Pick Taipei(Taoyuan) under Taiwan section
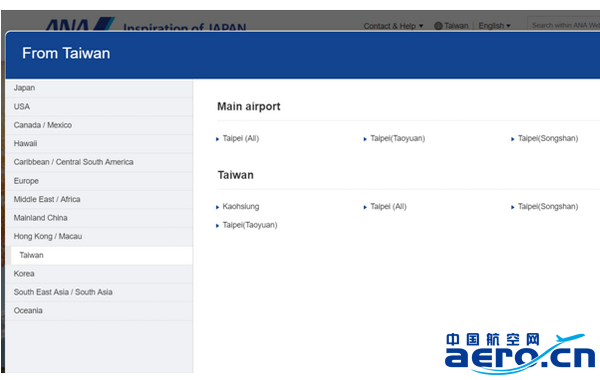Image resolution: width=600 pixels, height=380 pixels. [x=250, y=225]
